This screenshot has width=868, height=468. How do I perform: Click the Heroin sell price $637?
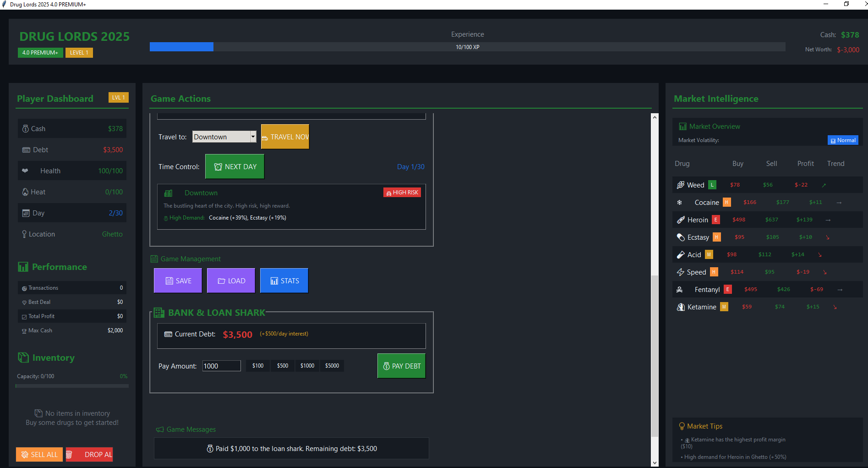(x=772, y=220)
